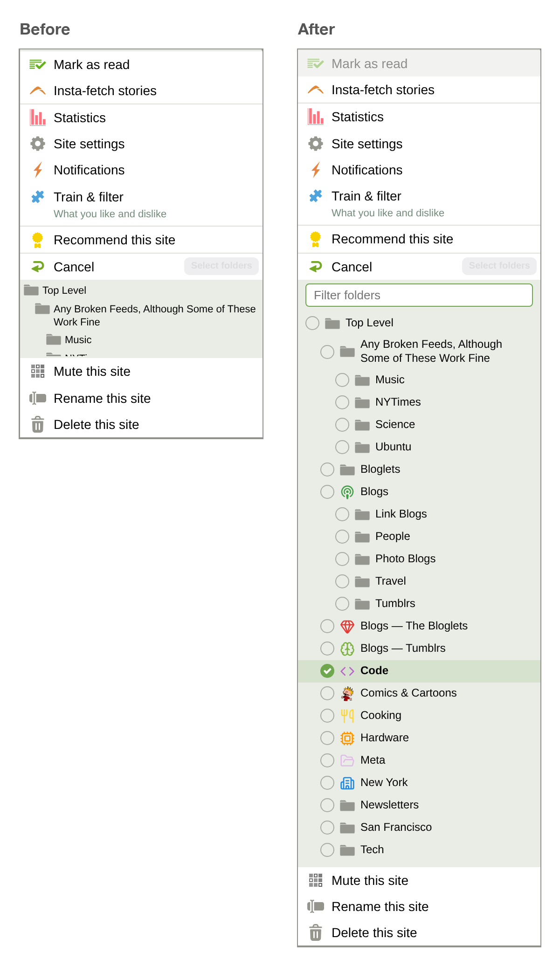
Task: Click the fork and knife Cooking icon
Action: click(347, 716)
